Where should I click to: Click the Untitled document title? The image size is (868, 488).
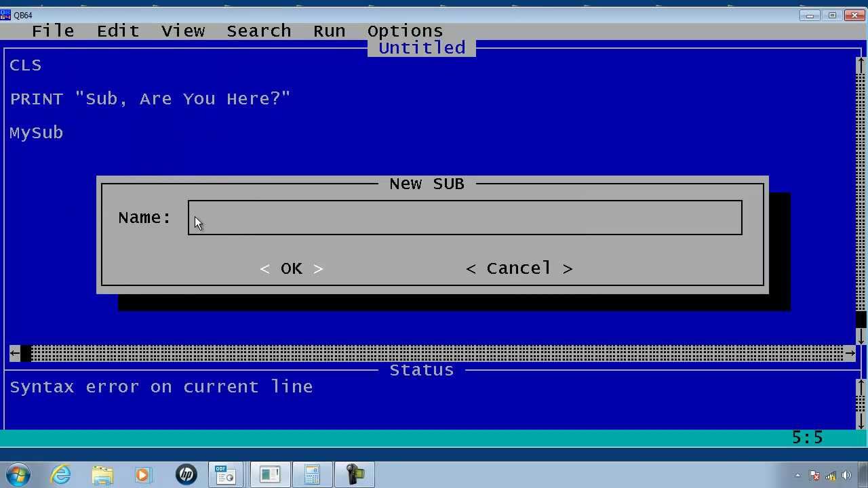point(422,48)
